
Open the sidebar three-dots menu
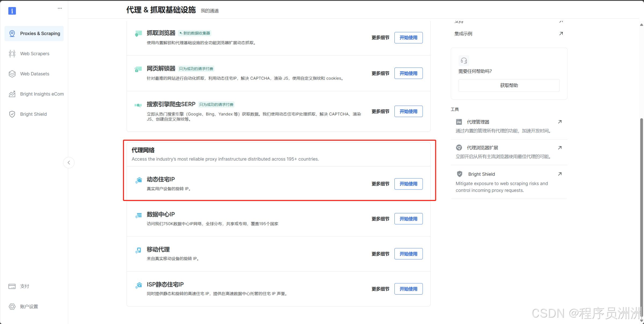pyautogui.click(x=60, y=8)
